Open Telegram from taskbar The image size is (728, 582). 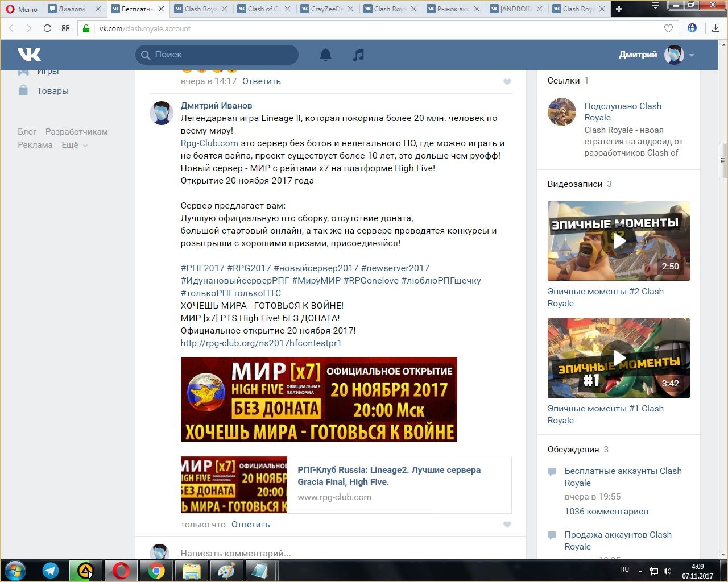coord(51,571)
